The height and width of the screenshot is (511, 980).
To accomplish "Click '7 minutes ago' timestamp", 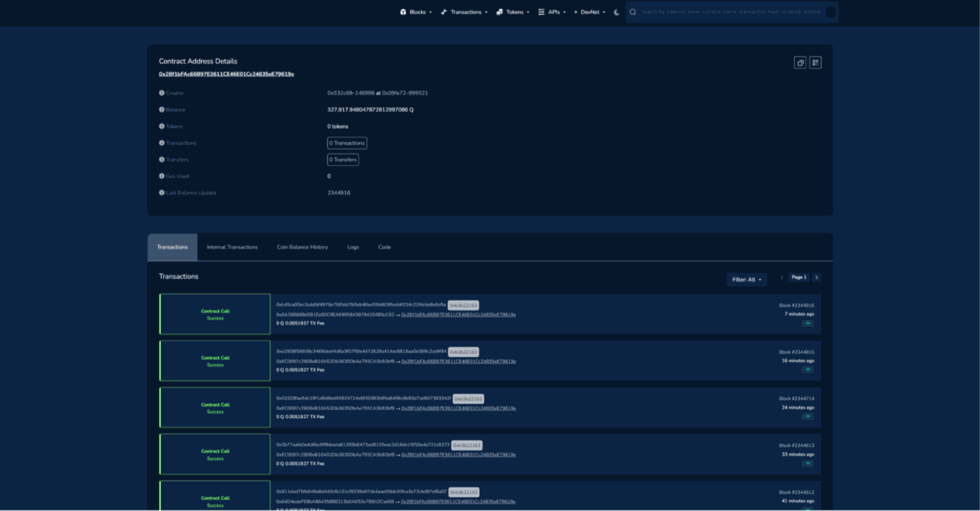I will pos(799,314).
